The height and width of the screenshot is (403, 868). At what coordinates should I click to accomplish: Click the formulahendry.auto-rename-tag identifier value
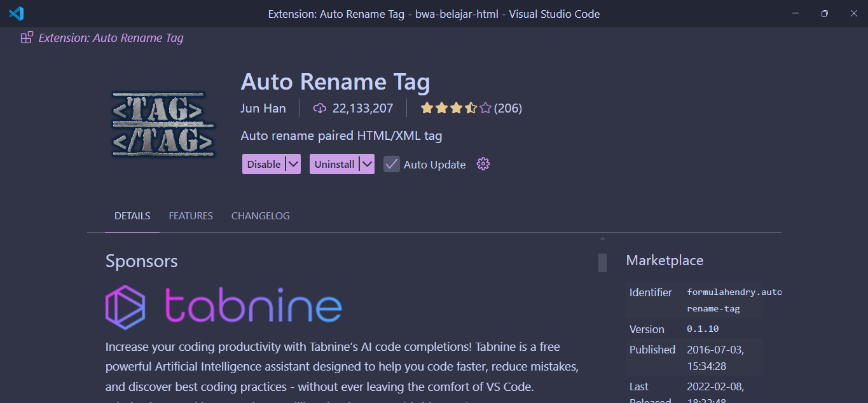point(734,301)
